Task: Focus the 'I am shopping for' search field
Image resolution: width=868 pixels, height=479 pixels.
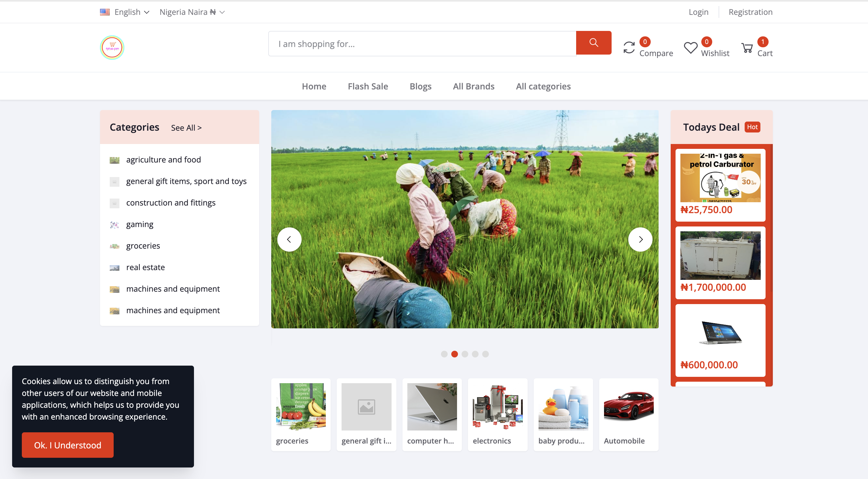Action: 422,44
